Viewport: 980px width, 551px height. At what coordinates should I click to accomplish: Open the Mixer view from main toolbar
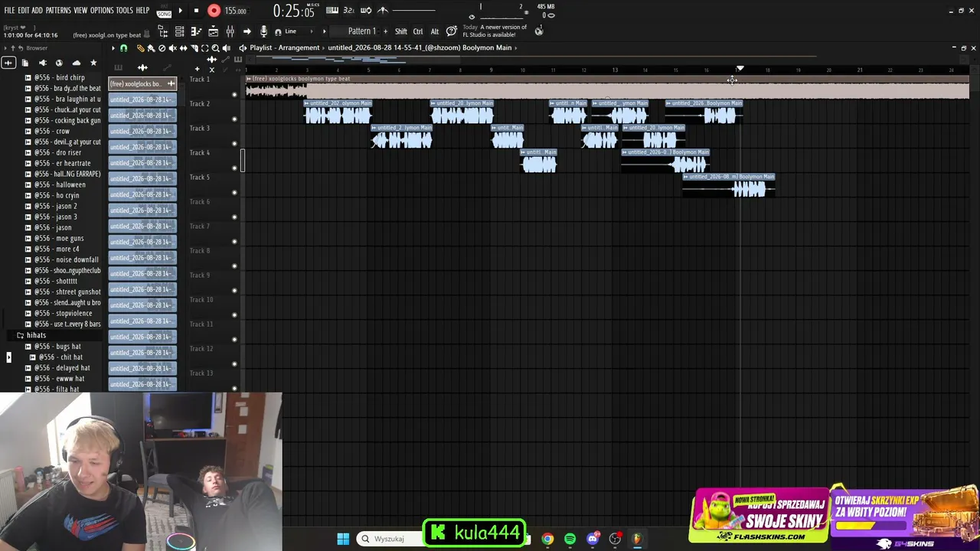(230, 31)
